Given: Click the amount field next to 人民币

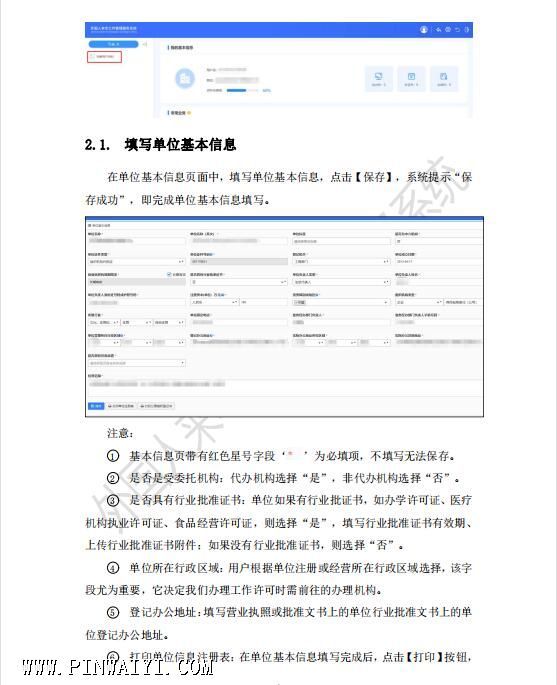Looking at the screenshot, I should [x=263, y=302].
